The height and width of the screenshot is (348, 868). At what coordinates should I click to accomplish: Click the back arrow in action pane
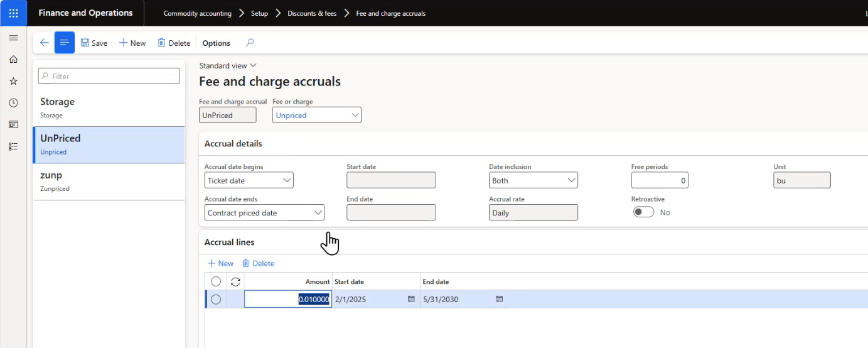pyautogui.click(x=44, y=43)
